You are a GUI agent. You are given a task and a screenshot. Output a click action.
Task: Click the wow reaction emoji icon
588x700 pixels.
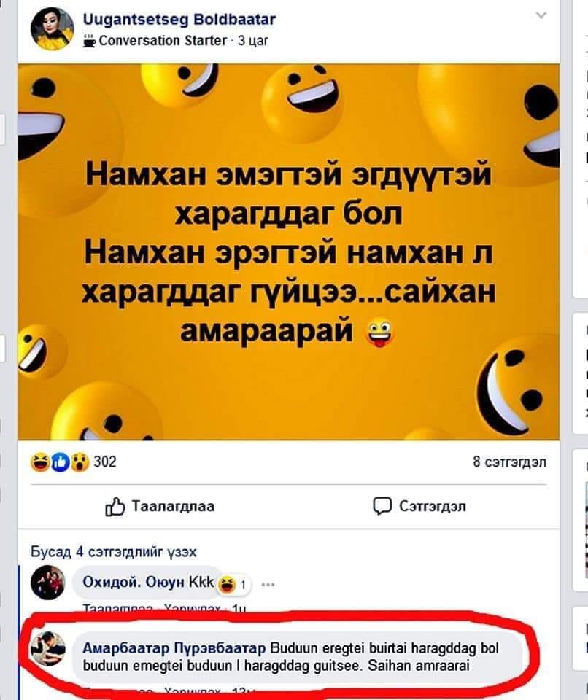point(80,462)
